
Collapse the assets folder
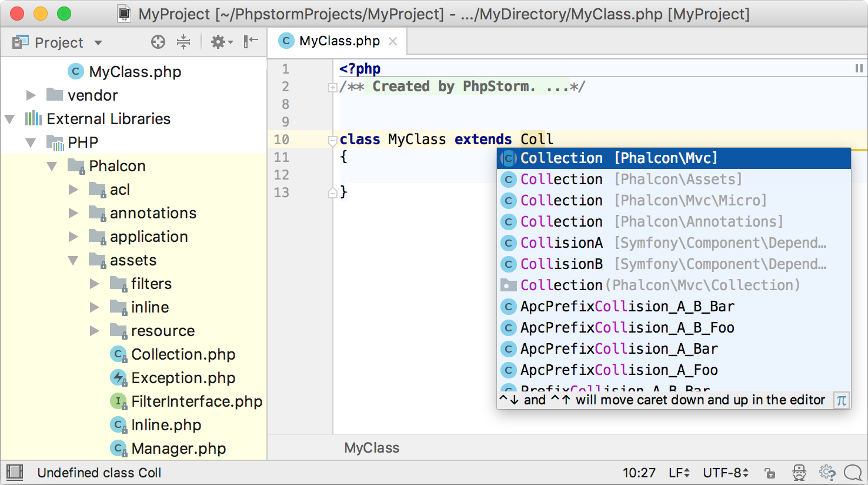coord(74,260)
